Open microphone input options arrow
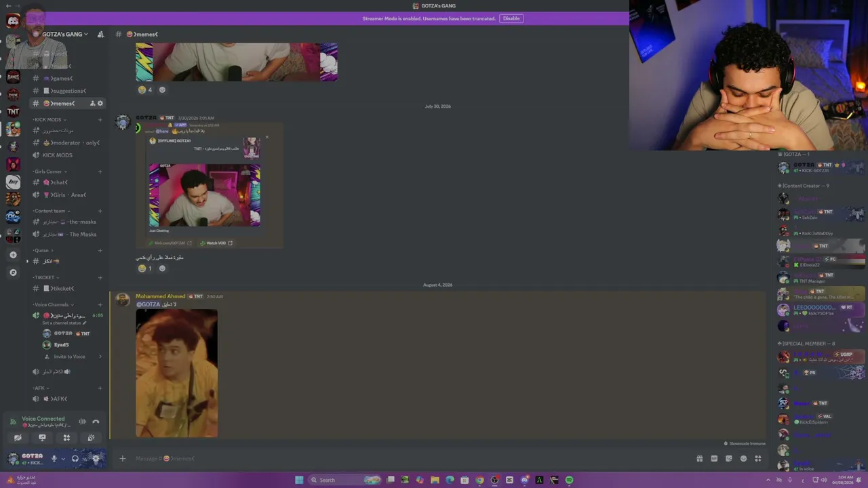868x488 pixels. [63, 459]
